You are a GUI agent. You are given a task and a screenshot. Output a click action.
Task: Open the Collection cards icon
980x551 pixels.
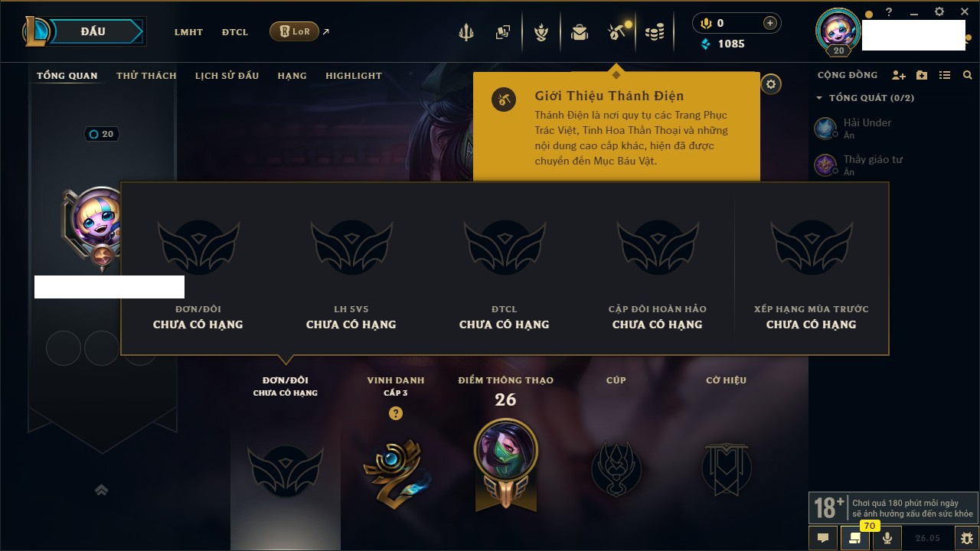[x=503, y=32]
